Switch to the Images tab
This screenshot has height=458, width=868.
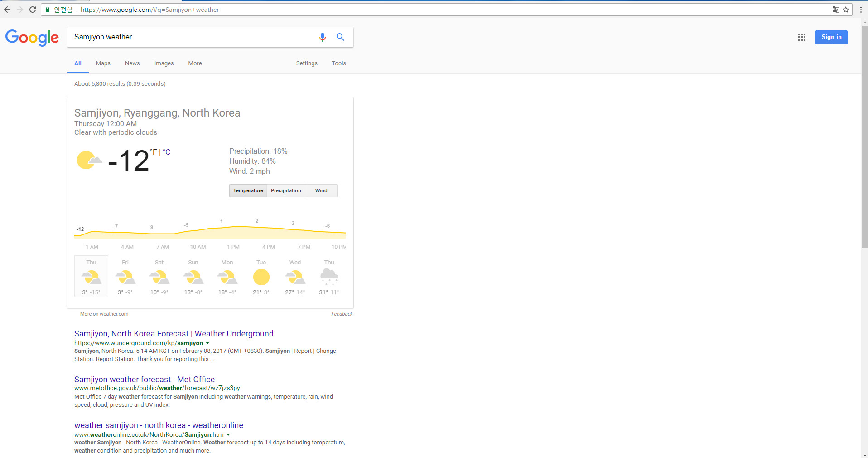click(164, 63)
